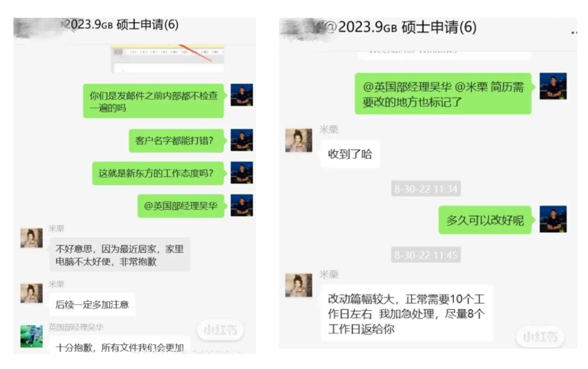
Task: Click the @英国部经理吴华 mention bubble in left chat
Action: point(181,205)
